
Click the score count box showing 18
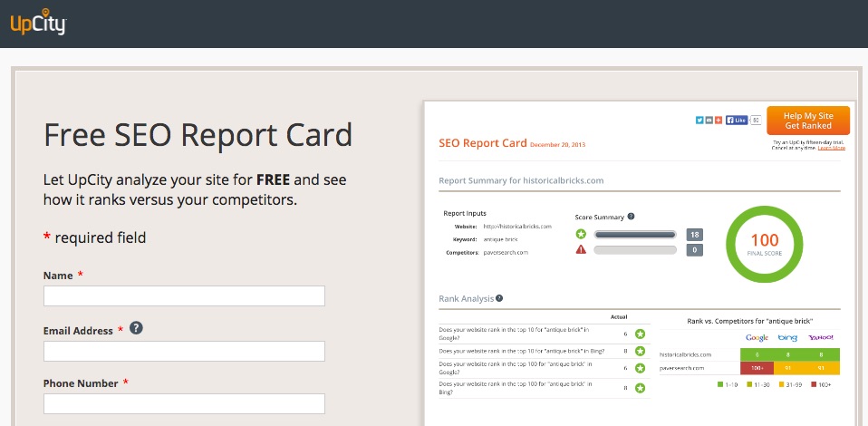click(695, 235)
